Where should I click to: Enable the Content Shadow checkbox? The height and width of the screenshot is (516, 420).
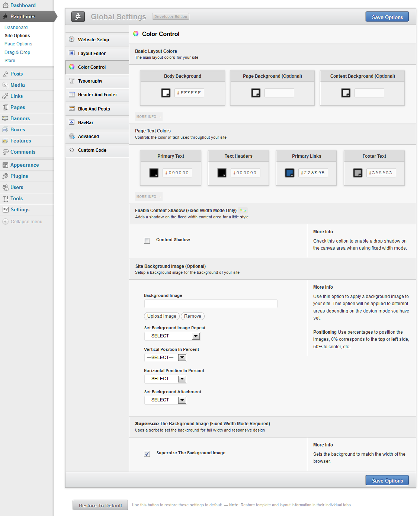(x=147, y=241)
